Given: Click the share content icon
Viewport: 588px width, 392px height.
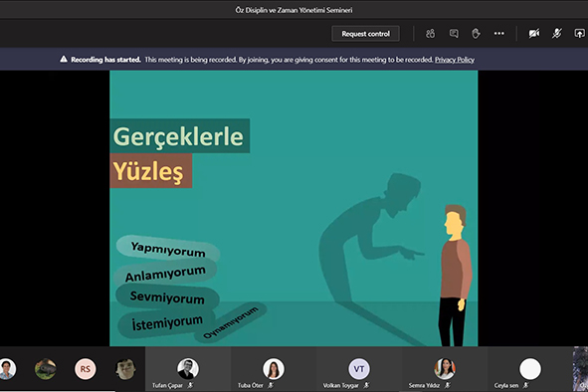Looking at the screenshot, I should (579, 34).
